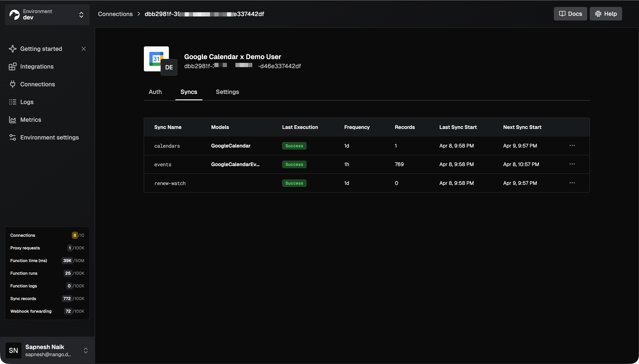The height and width of the screenshot is (364, 639).
Task: Click the Google Calendar integration logo
Action: [156, 58]
